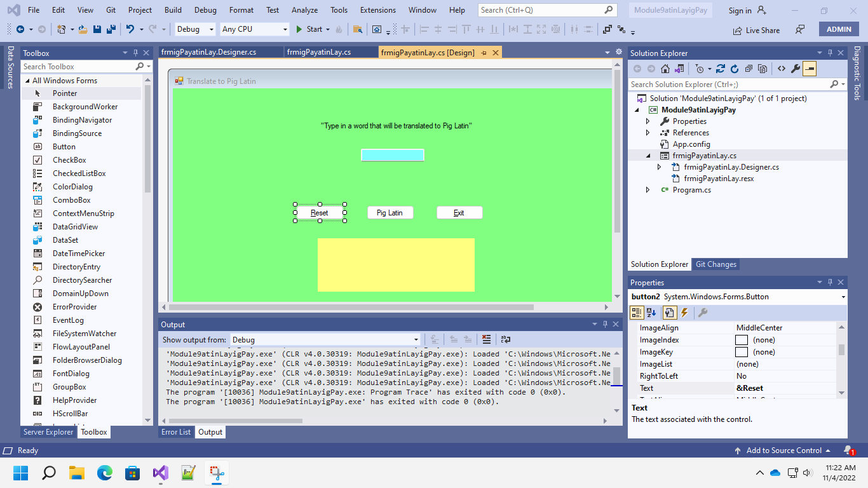868x488 pixels.
Task: Open the Any CPU platform dropdown
Action: pyautogui.click(x=285, y=29)
